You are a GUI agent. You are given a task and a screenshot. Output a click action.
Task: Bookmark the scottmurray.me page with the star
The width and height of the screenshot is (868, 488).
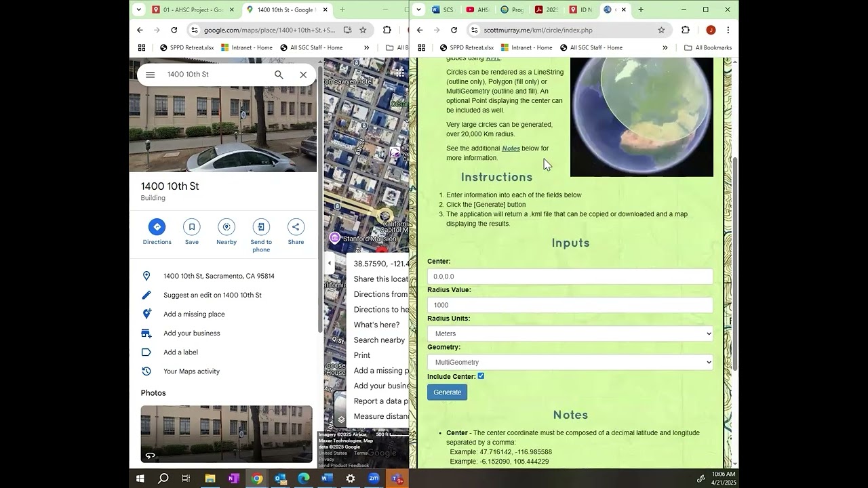(661, 30)
